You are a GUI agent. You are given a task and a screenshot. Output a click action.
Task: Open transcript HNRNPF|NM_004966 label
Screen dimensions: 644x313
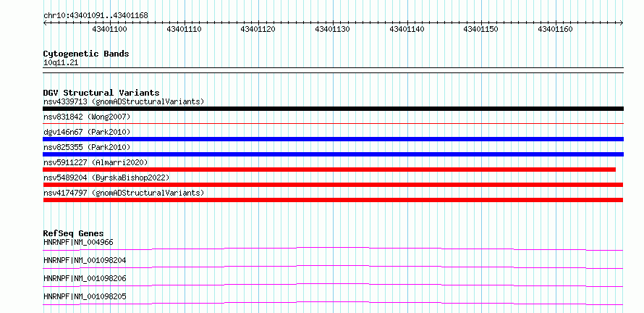click(78, 242)
